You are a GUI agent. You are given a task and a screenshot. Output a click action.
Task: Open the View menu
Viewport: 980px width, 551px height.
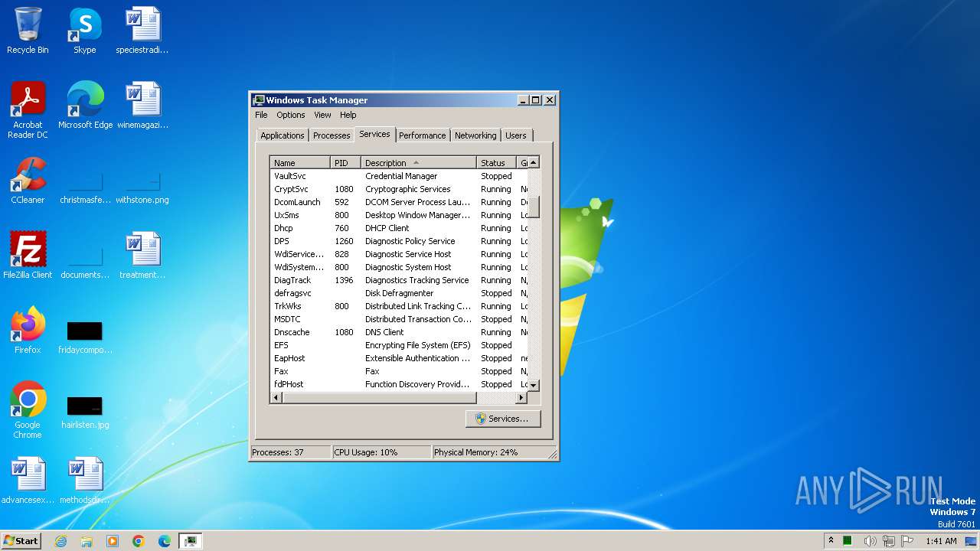[x=322, y=115]
